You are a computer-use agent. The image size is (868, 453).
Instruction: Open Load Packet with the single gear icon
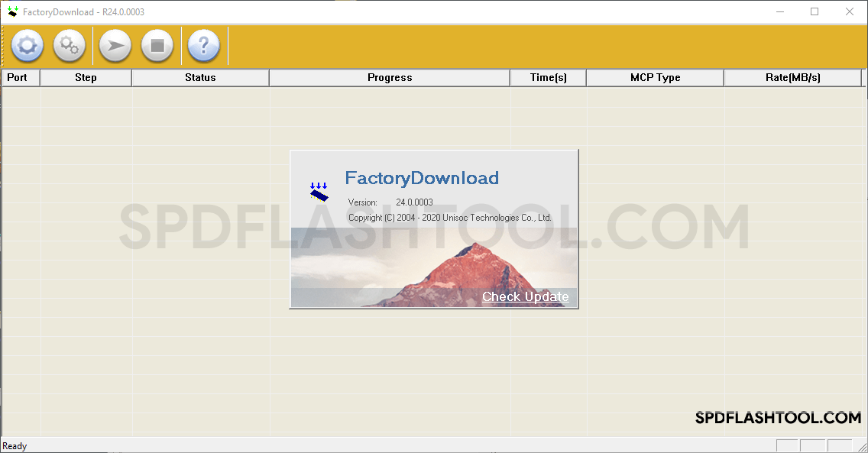(x=28, y=45)
